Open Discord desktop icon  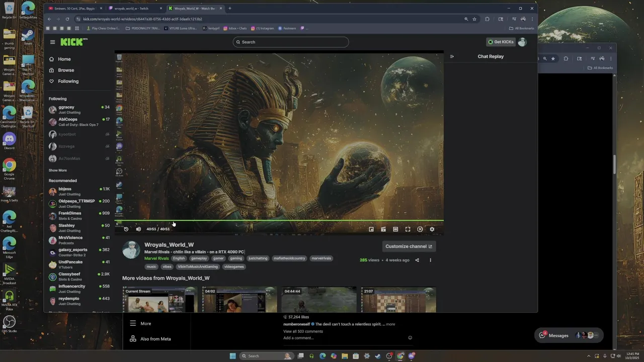coord(9,141)
